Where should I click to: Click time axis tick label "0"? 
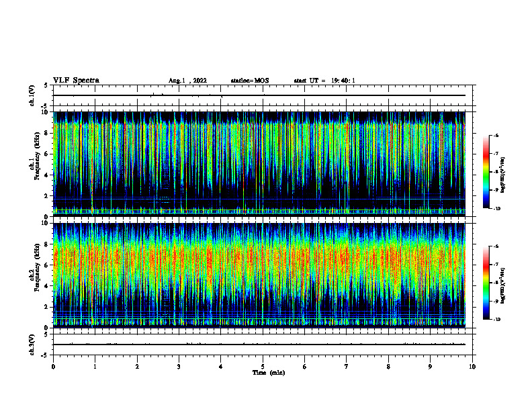point(53,367)
